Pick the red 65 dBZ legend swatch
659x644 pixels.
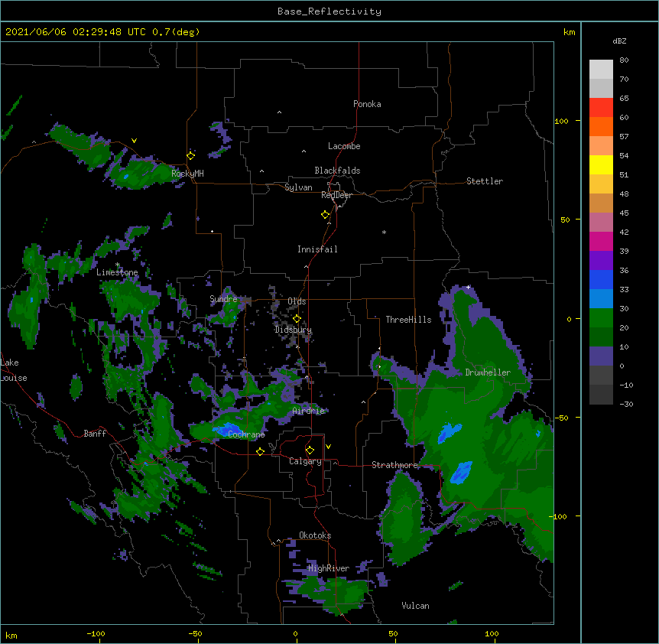tap(601, 108)
